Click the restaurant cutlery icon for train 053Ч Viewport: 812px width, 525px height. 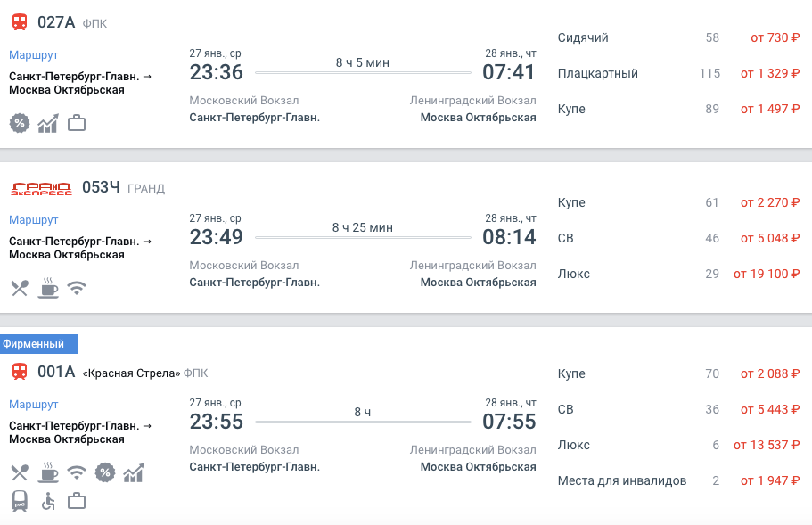point(20,288)
